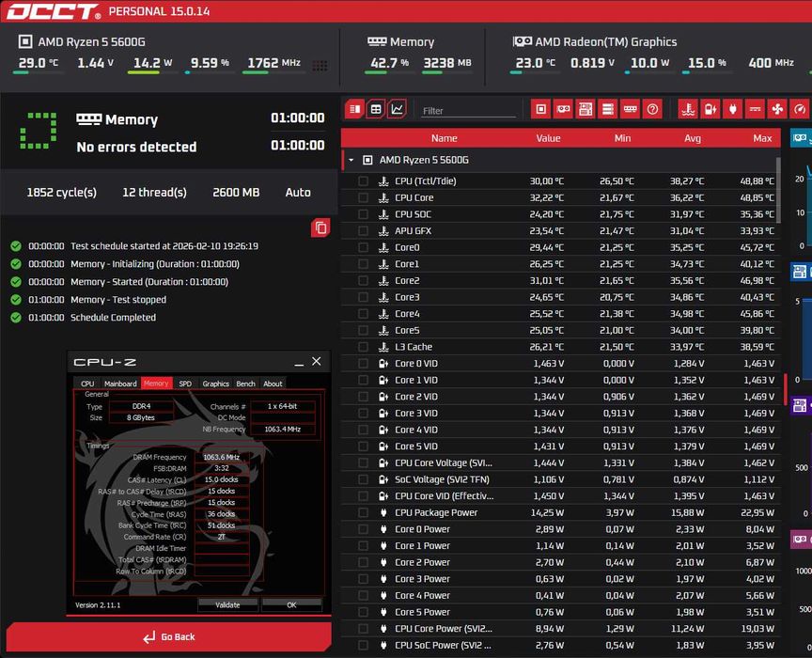
Task: Toggle the fan sensor type filter
Action: pyautogui.click(x=777, y=109)
